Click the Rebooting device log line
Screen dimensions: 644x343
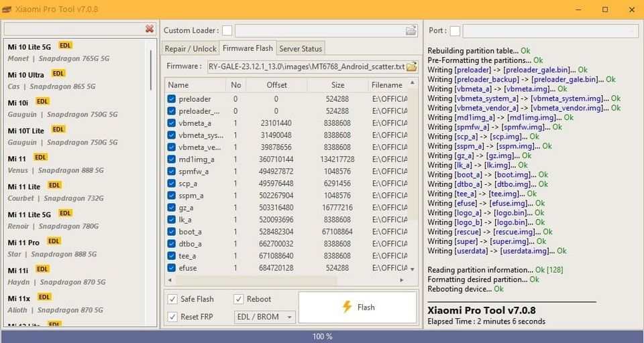point(466,289)
